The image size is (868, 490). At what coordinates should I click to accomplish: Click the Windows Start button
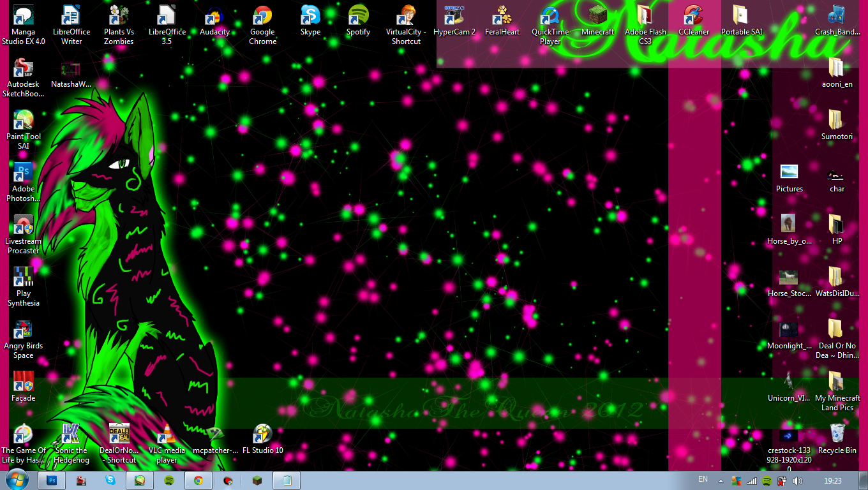[17, 480]
